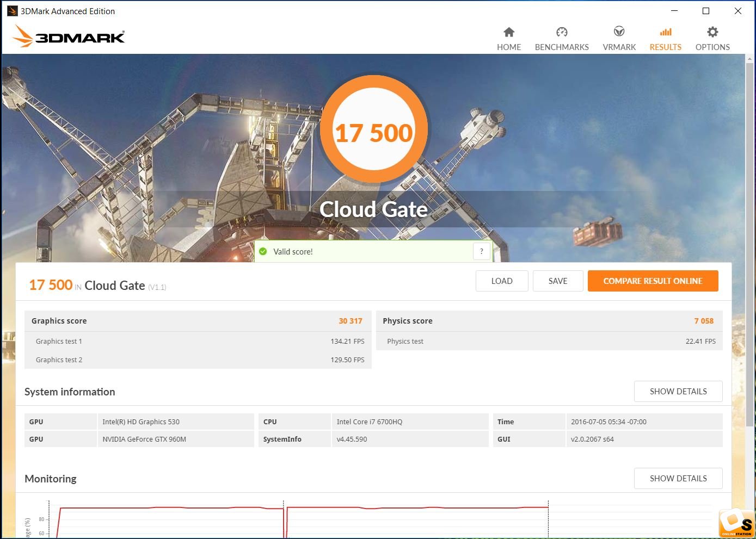756x539 pixels.
Task: Select the RESULTS tab
Action: coord(666,47)
